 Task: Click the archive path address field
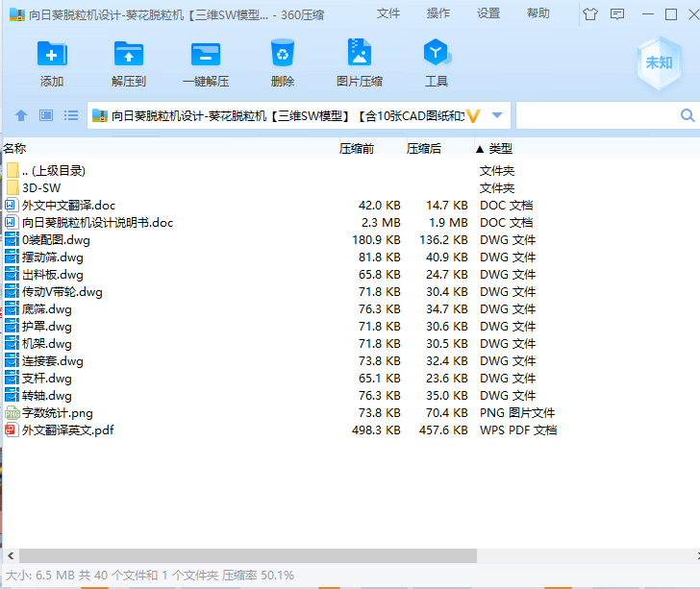(x=287, y=116)
